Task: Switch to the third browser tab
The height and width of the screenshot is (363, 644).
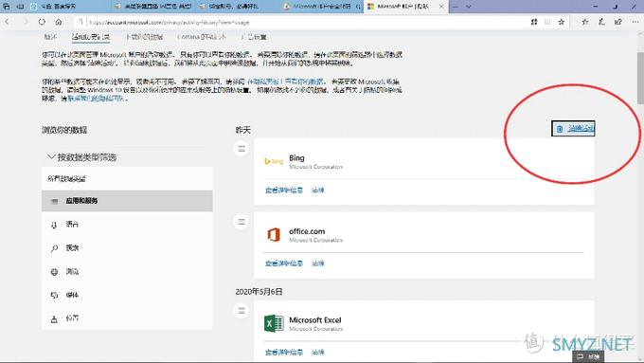Action: [x=239, y=7]
